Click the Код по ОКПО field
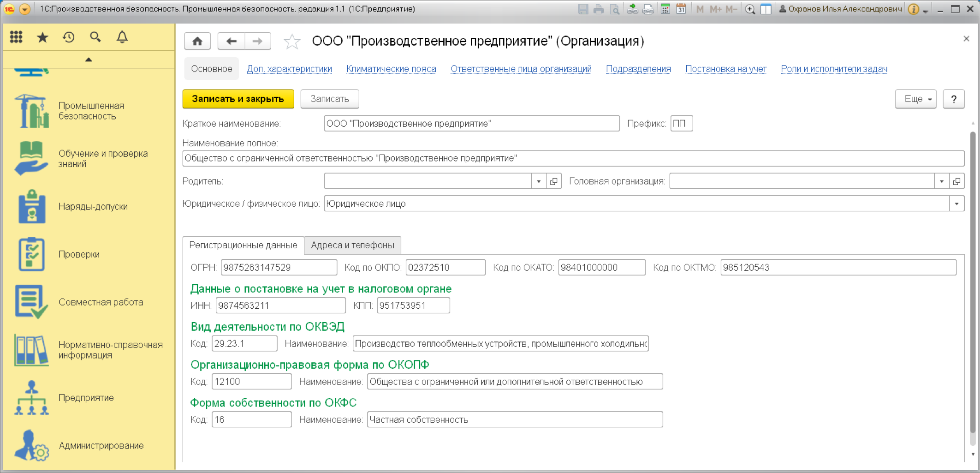980x473 pixels. [445, 268]
